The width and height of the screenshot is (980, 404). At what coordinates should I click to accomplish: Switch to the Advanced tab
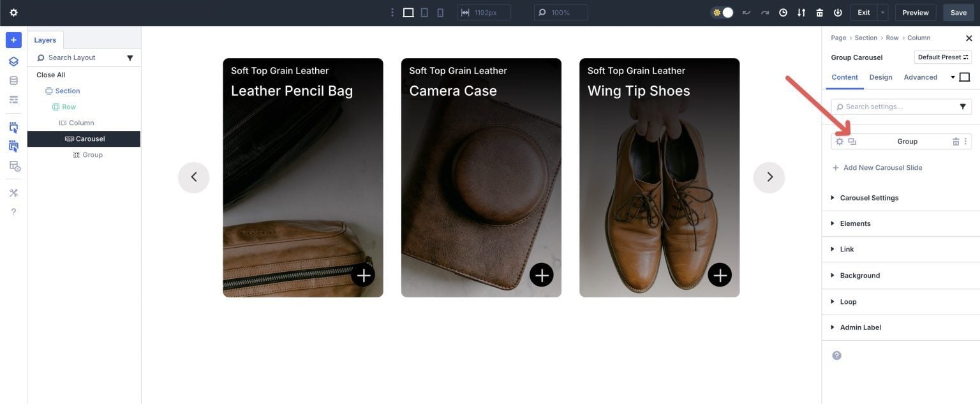pyautogui.click(x=921, y=77)
